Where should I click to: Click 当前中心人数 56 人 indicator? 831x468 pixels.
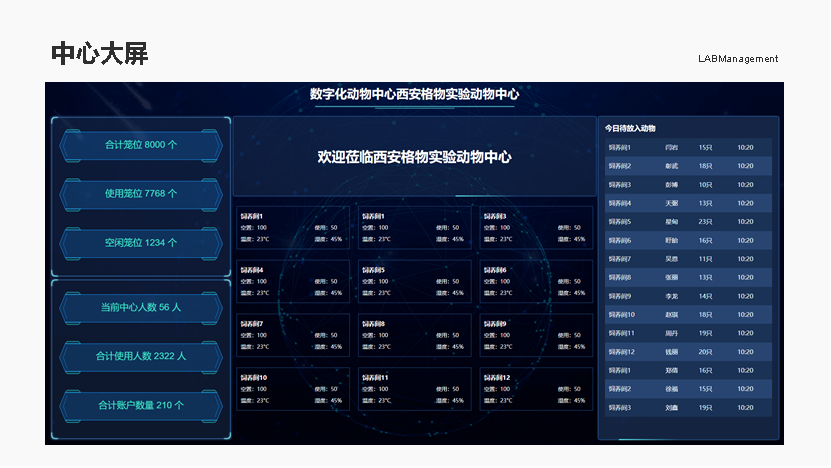[141, 307]
